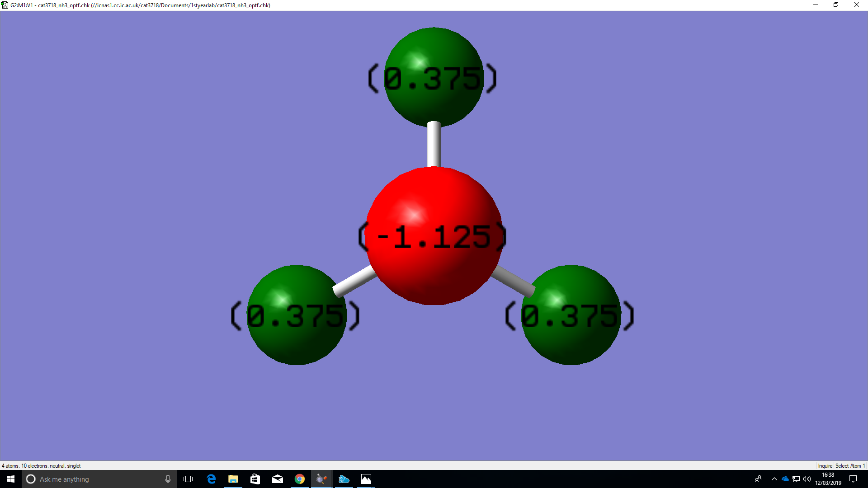Open the Action Center notifications icon
This screenshot has width=868, height=488.
[x=853, y=479]
